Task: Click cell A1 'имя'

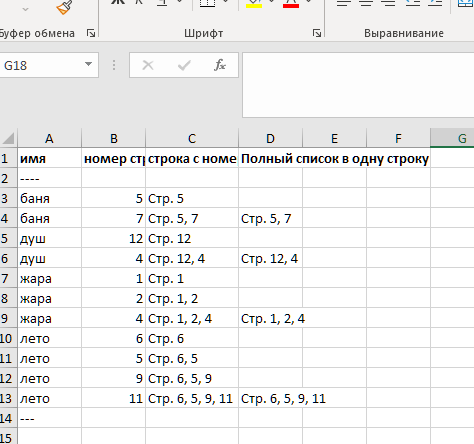Action: click(49, 158)
